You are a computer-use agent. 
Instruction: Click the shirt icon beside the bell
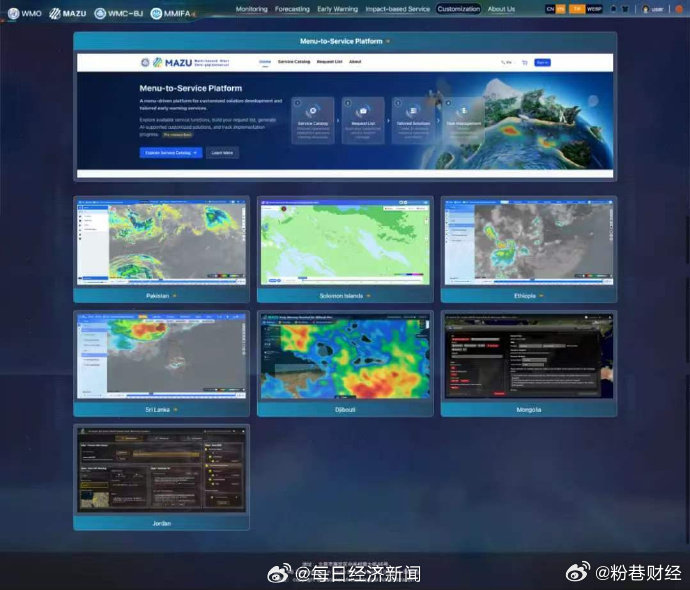pos(625,9)
